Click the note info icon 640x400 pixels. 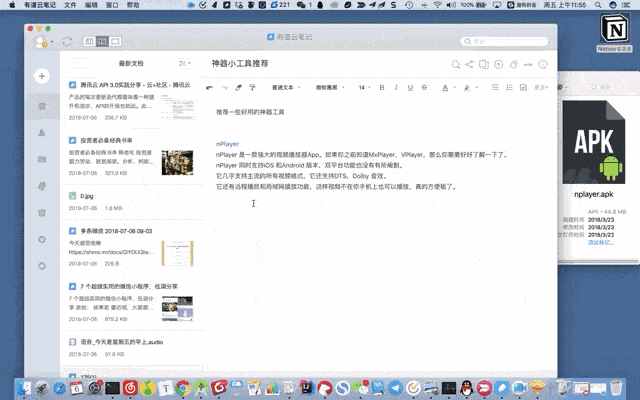[x=543, y=64]
